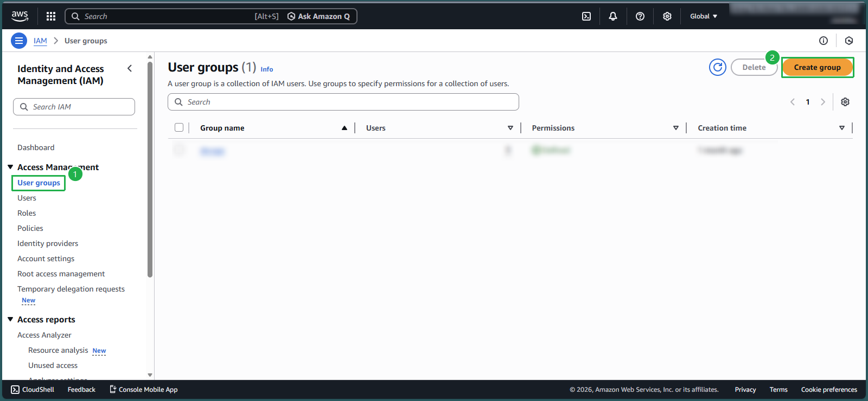This screenshot has width=868, height=401.
Task: Open Roles in the sidebar
Action: pos(27,213)
